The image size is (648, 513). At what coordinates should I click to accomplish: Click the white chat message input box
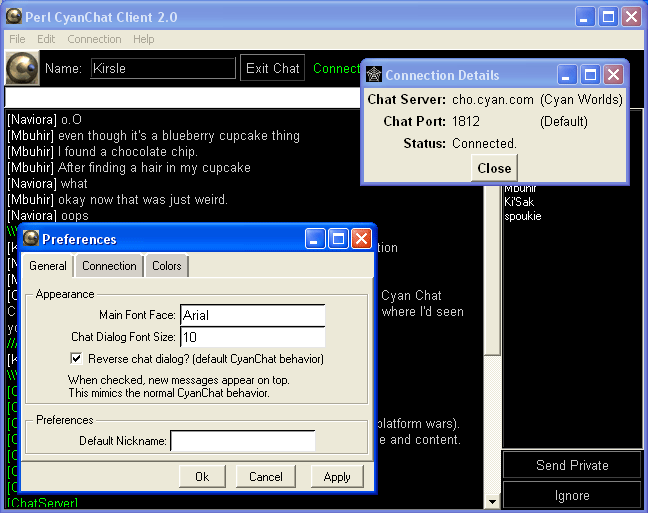tap(183, 98)
